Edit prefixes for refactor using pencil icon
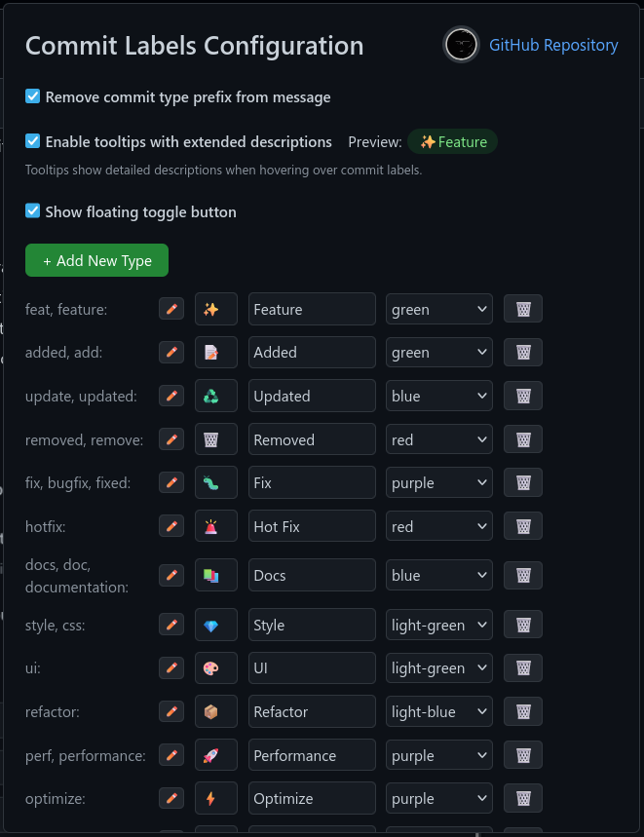 [x=171, y=711]
